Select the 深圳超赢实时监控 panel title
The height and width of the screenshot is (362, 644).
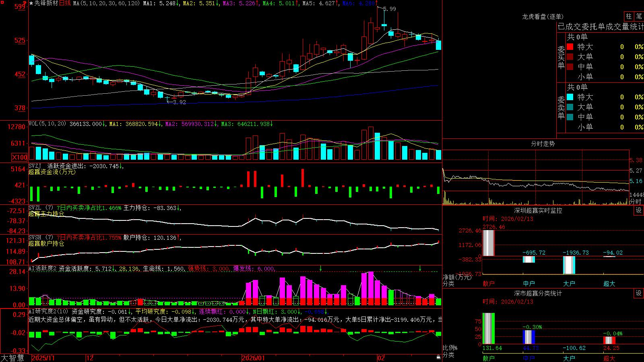pyautogui.click(x=538, y=210)
